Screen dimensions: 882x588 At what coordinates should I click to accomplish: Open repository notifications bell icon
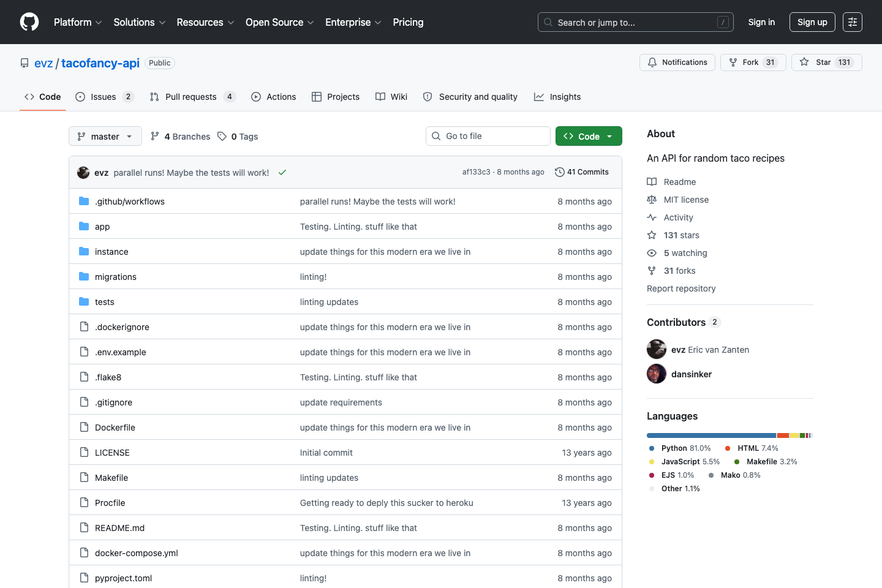point(652,62)
